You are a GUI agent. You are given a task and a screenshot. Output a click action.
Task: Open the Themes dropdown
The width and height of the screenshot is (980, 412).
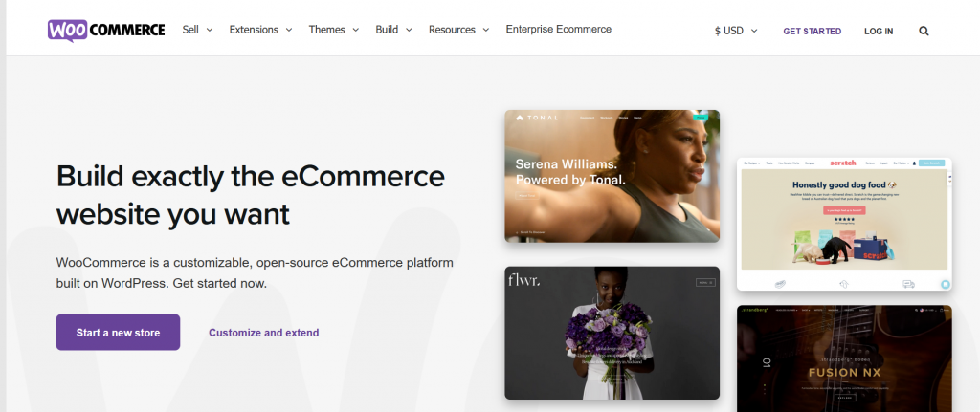tap(334, 30)
